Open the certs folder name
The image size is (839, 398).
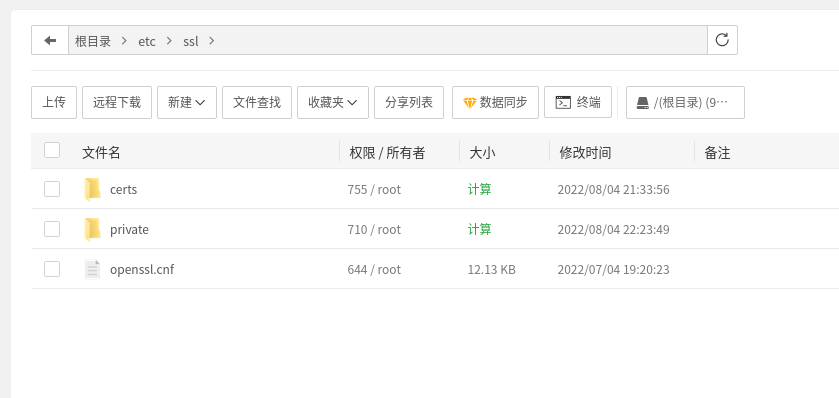pos(124,189)
